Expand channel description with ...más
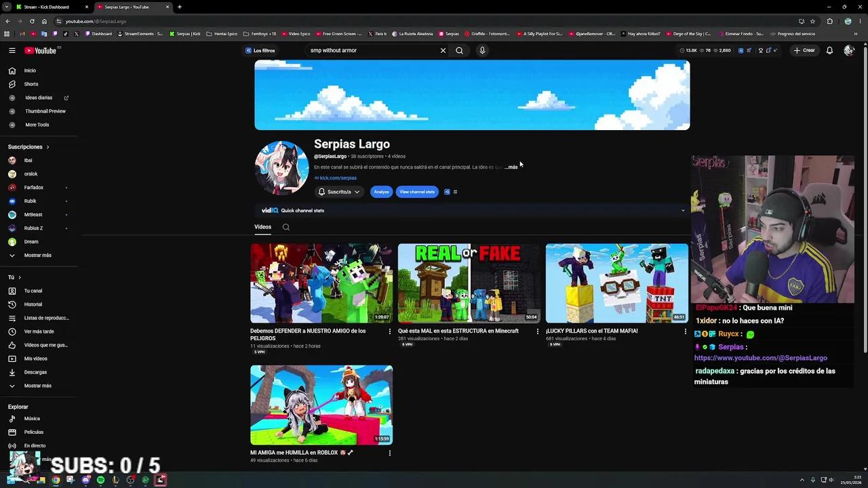 [x=511, y=167]
